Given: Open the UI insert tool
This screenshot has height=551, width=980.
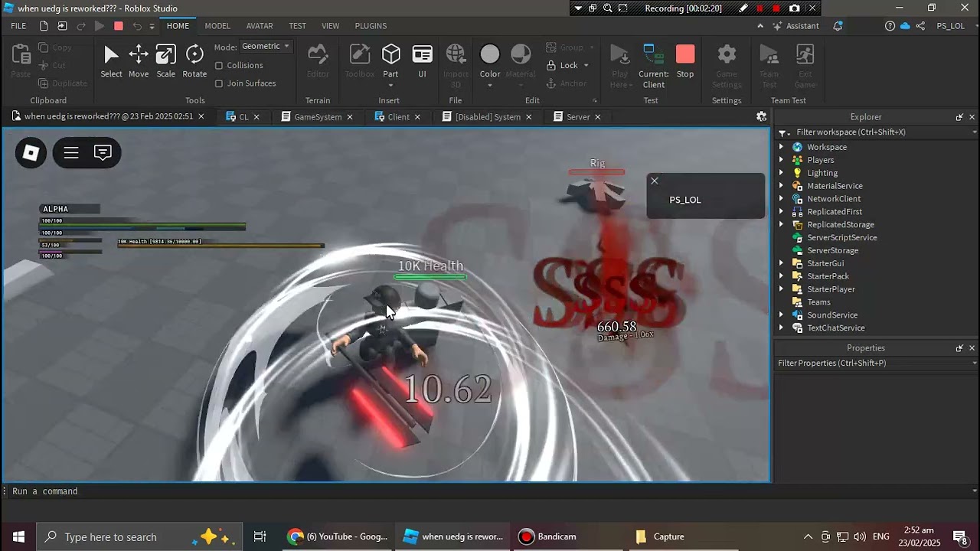Looking at the screenshot, I should click(x=422, y=61).
